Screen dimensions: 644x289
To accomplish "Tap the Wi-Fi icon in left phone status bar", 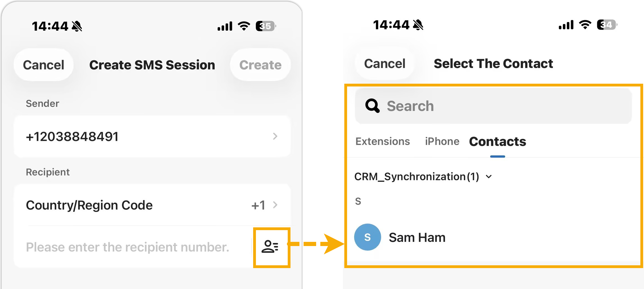I will click(x=244, y=26).
